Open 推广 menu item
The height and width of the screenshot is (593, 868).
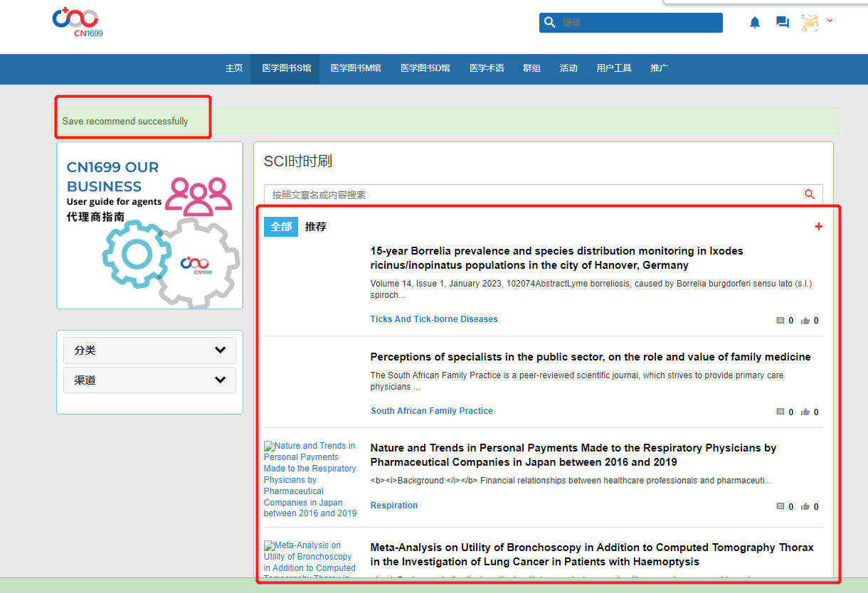(x=660, y=68)
